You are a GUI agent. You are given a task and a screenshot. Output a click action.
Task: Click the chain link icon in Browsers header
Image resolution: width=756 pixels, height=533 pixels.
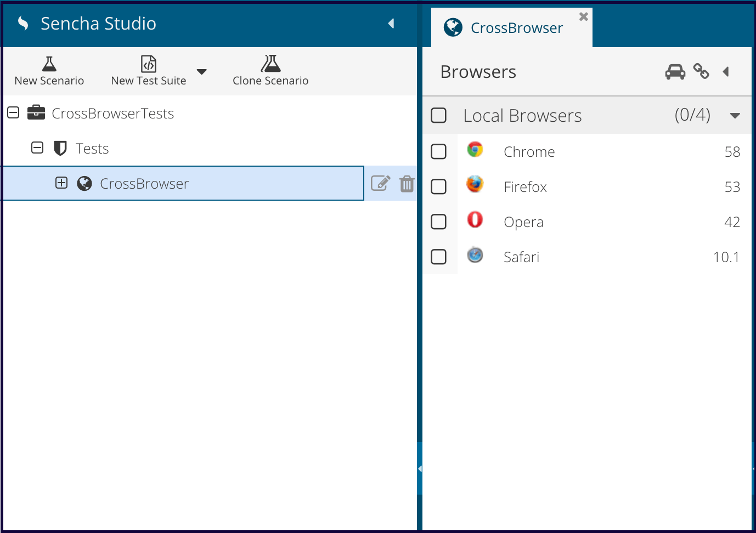(701, 71)
